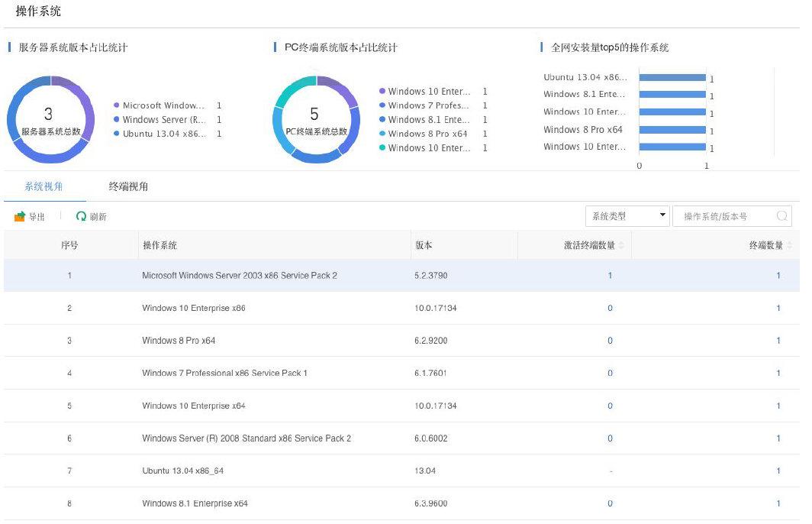Click version cell 6.3.9600
The width and height of the screenshot is (812, 524).
431,503
